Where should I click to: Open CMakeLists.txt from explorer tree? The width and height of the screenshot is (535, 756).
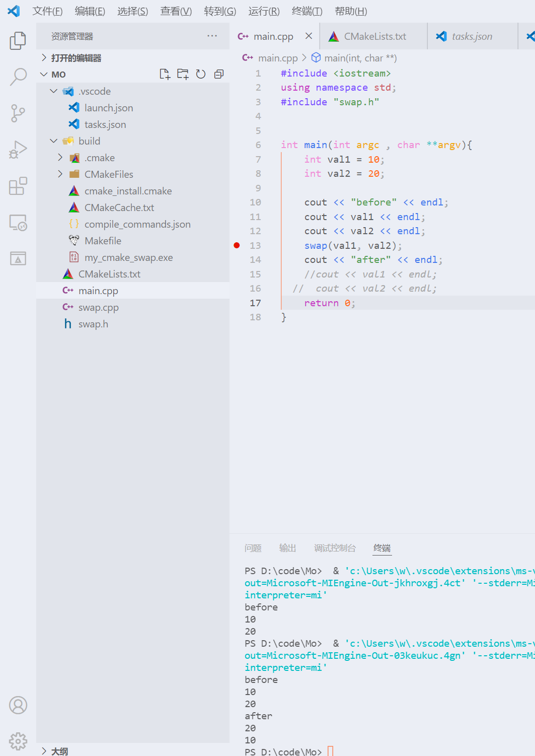[x=133, y=274]
